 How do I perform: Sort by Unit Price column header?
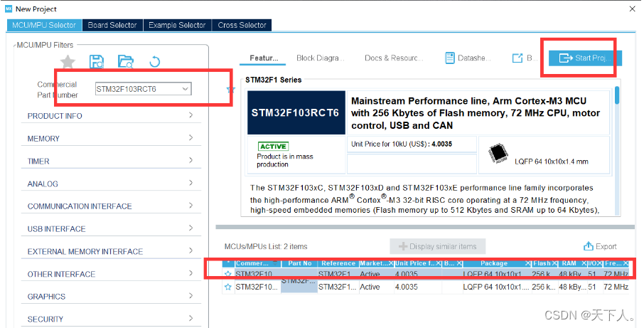tap(418, 263)
